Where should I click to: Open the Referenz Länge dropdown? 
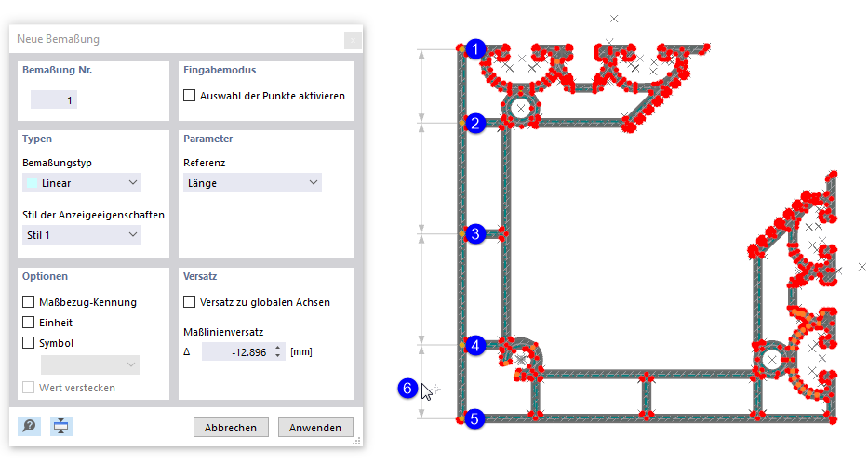tap(252, 182)
